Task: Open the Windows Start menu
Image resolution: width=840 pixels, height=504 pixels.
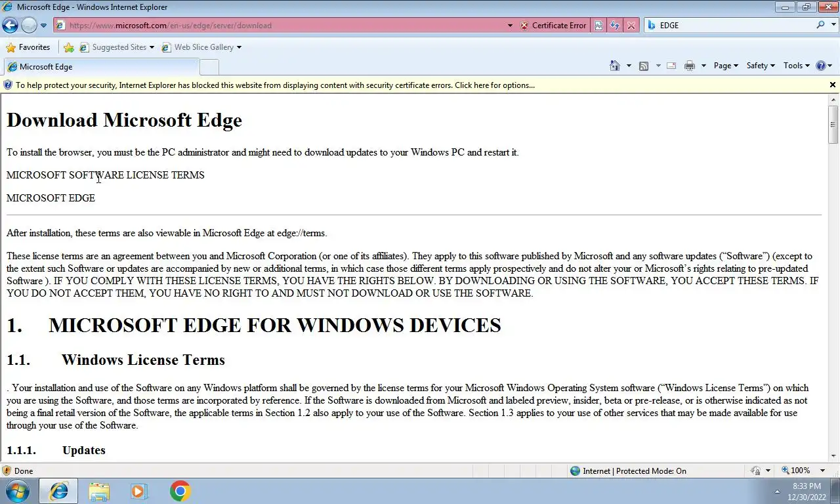Action: tap(17, 491)
